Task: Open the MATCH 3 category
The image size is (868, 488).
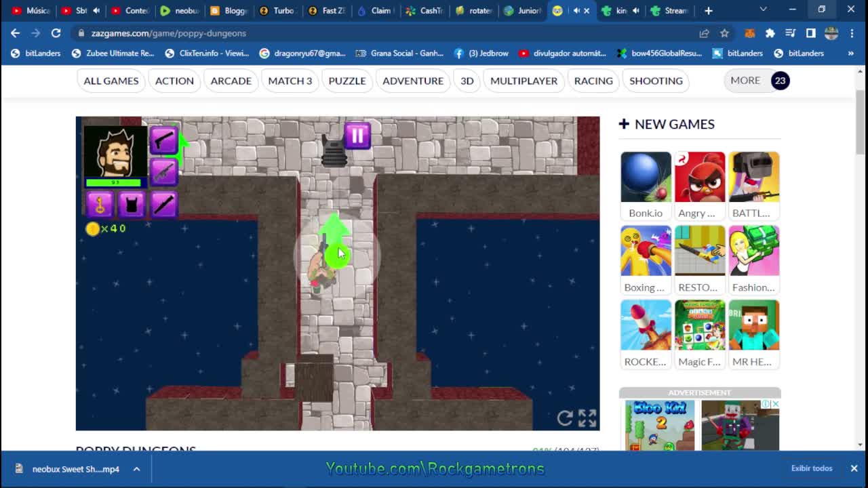Action: 290,81
